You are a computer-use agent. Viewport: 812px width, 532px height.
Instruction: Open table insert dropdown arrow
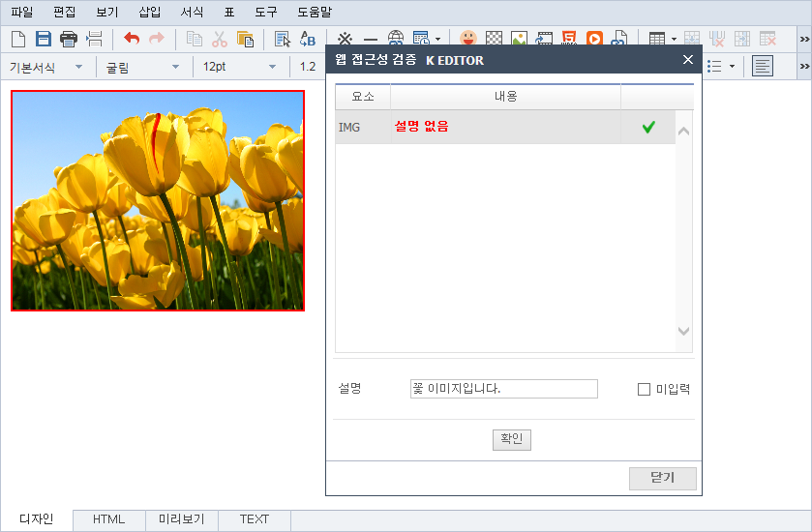pyautogui.click(x=674, y=39)
